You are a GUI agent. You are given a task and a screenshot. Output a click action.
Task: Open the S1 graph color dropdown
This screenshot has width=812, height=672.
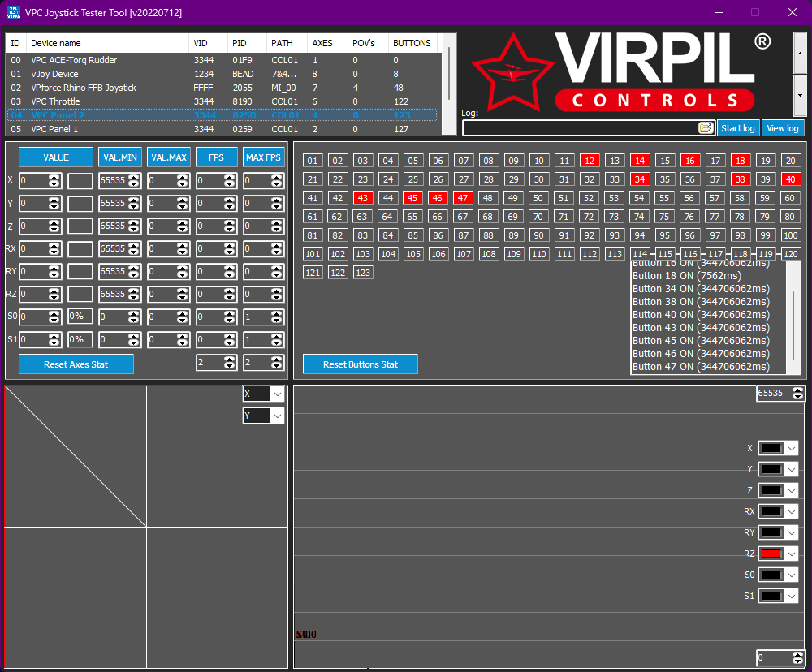coord(791,596)
